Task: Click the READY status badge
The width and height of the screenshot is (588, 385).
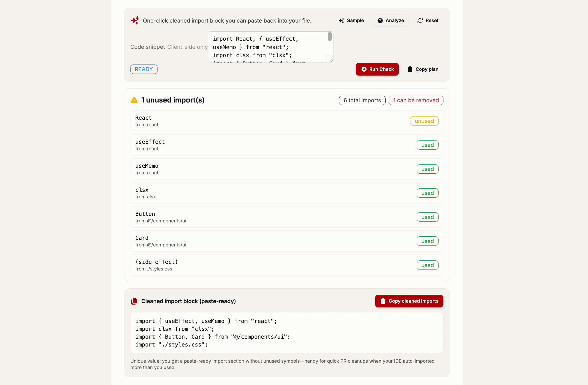Action: [x=144, y=69]
